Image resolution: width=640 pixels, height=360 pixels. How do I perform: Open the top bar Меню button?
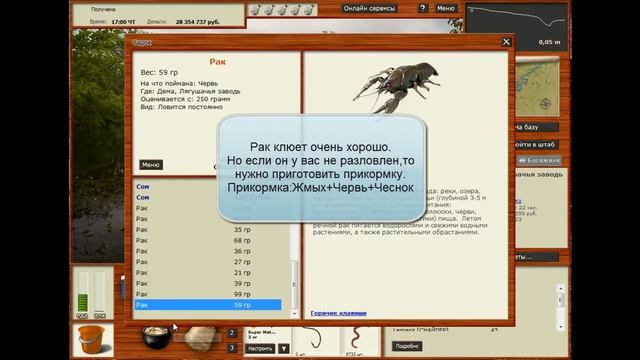(x=445, y=8)
